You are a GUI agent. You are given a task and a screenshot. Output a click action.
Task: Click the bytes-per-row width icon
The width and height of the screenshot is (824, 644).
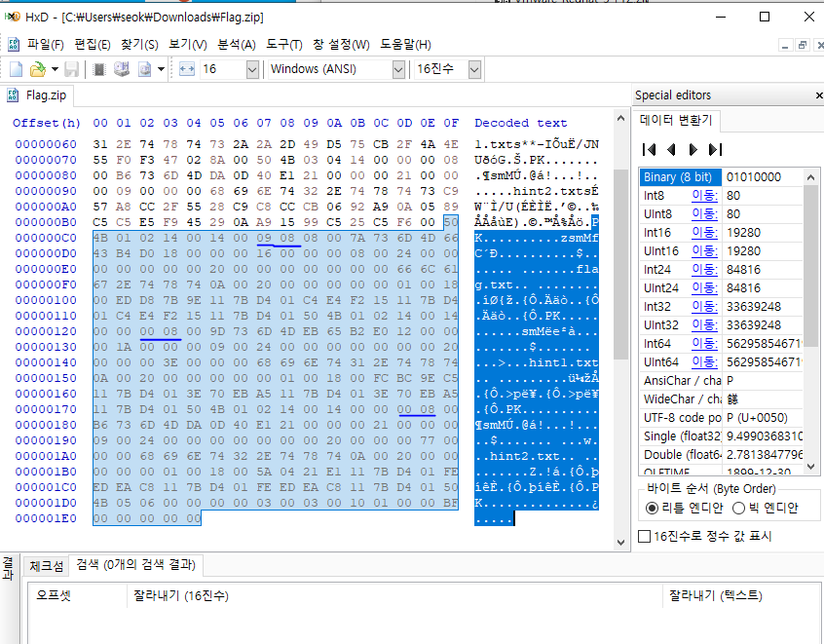coord(187,69)
